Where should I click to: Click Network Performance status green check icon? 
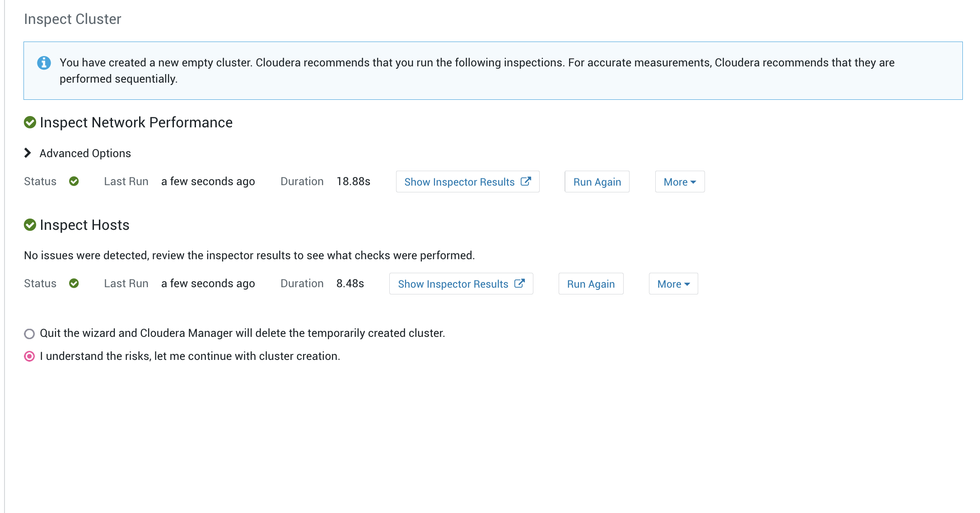pyautogui.click(x=74, y=182)
